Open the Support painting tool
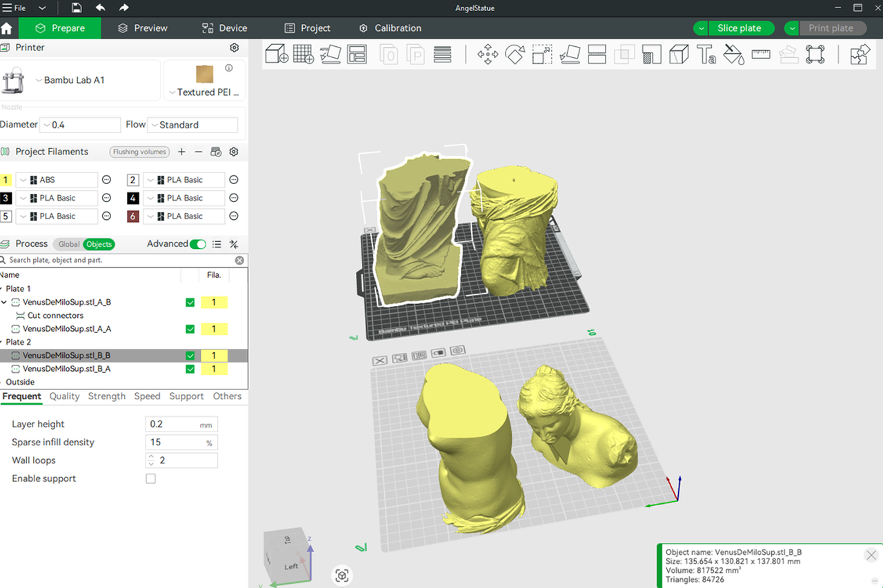This screenshot has height=588, width=883. point(652,54)
